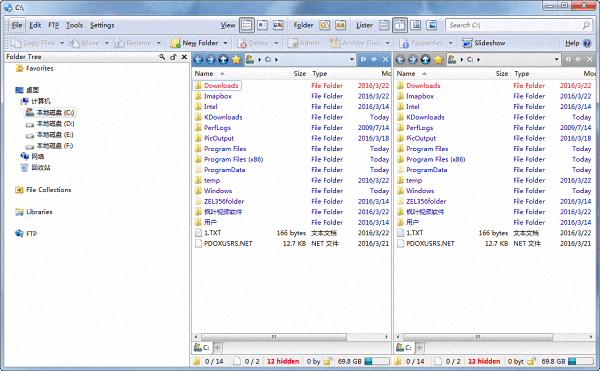Image resolution: width=600 pixels, height=371 pixels.
Task: Click the blue Help question mark icon
Action: click(x=587, y=43)
